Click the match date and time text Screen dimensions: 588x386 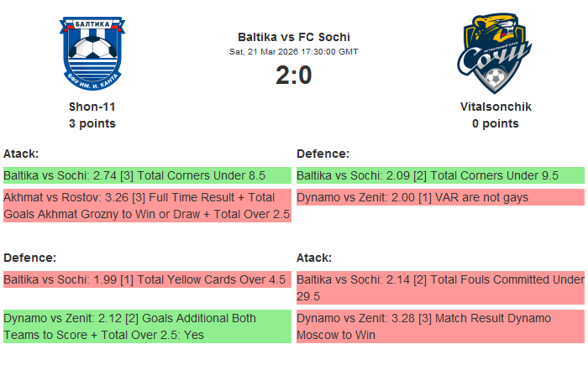point(294,52)
